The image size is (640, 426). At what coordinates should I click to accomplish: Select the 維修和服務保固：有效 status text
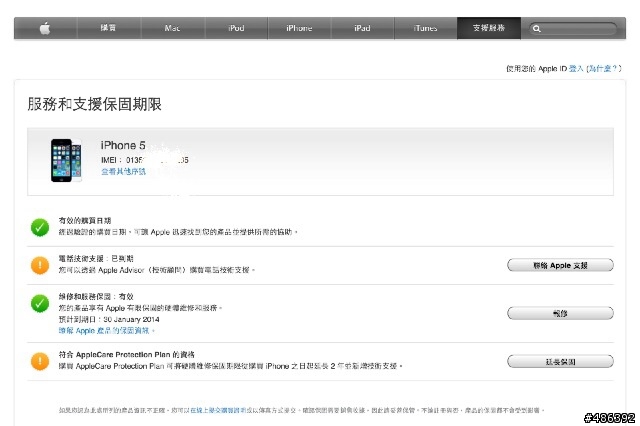96,297
